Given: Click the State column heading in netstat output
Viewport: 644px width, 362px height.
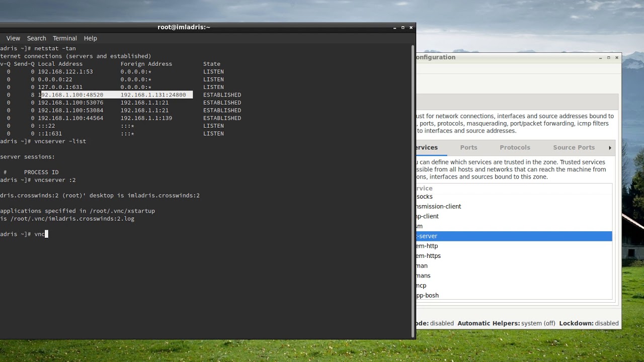Looking at the screenshot, I should [x=212, y=64].
